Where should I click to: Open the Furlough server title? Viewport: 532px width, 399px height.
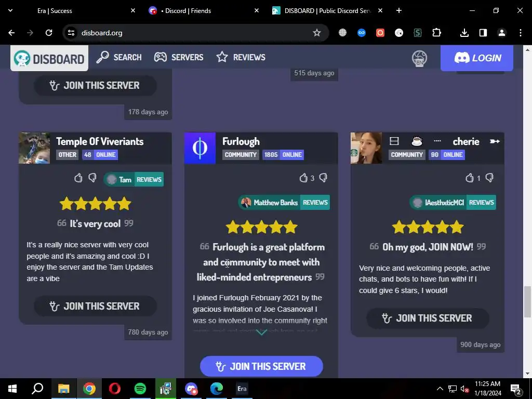pos(241,141)
